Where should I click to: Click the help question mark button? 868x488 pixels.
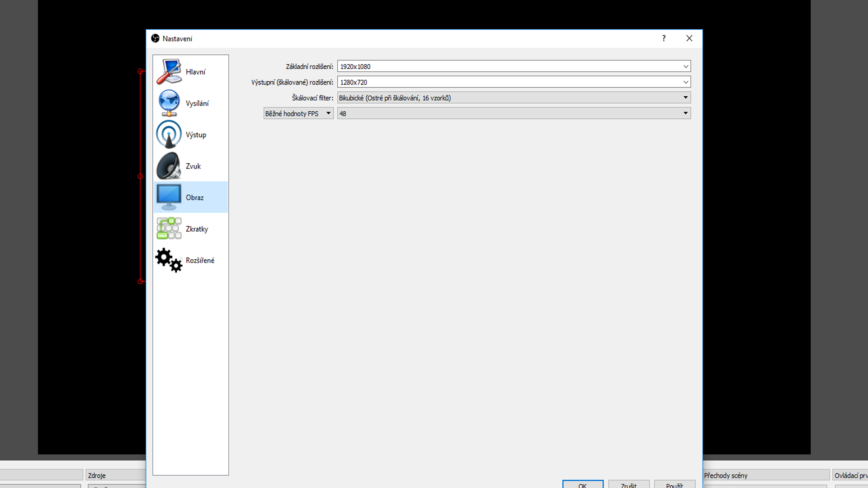coord(664,38)
